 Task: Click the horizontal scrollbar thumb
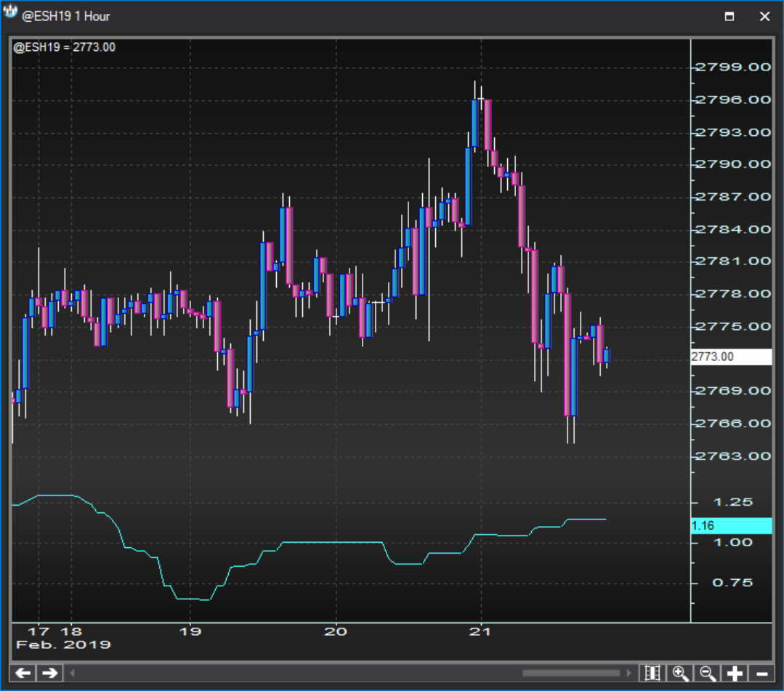tap(571, 673)
